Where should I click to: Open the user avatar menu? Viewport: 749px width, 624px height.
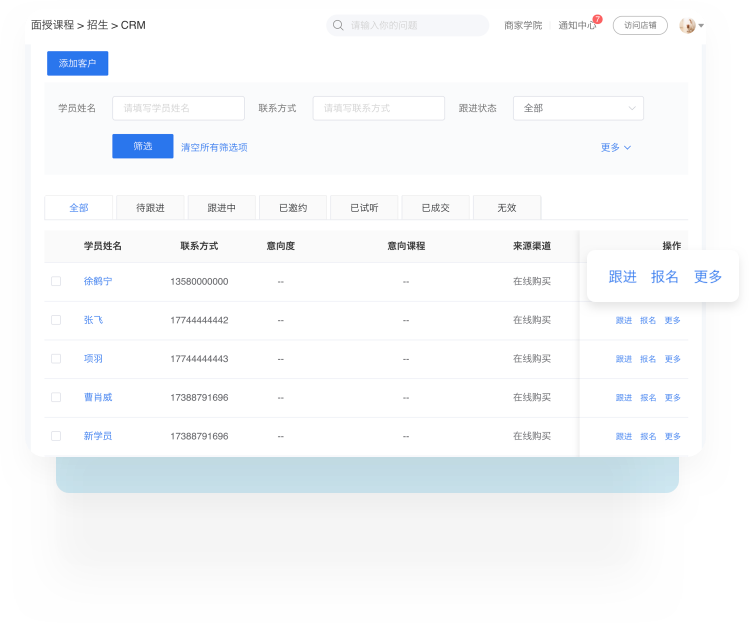(x=687, y=25)
